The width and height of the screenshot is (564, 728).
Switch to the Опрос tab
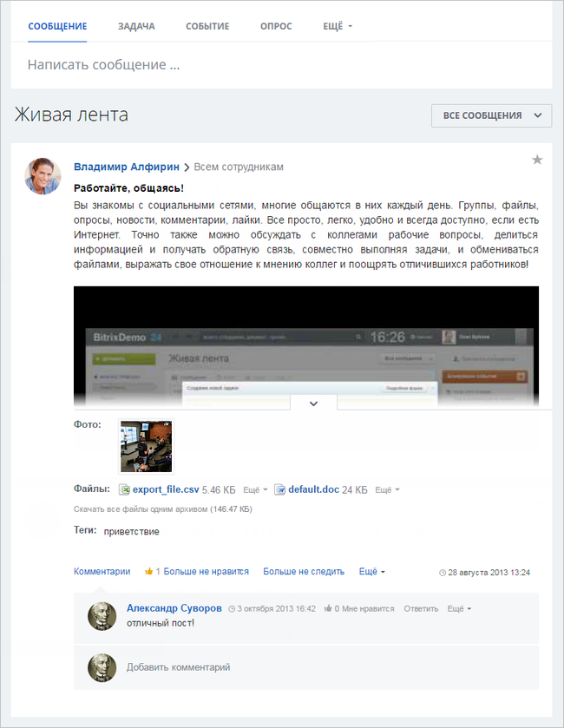click(x=276, y=26)
